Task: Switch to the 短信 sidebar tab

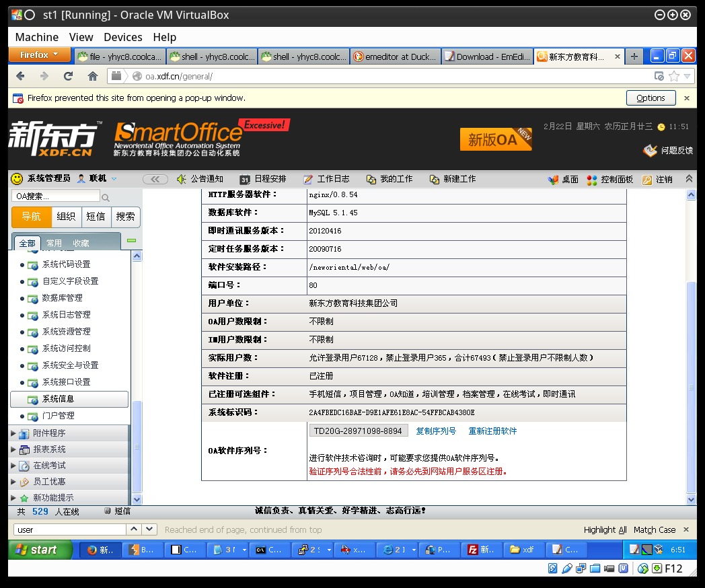Action: point(96,217)
